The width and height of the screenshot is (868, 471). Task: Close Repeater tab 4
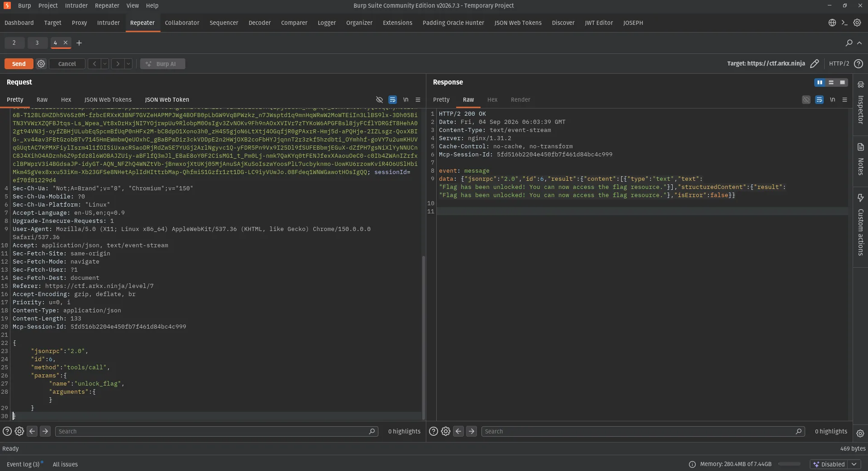(66, 42)
